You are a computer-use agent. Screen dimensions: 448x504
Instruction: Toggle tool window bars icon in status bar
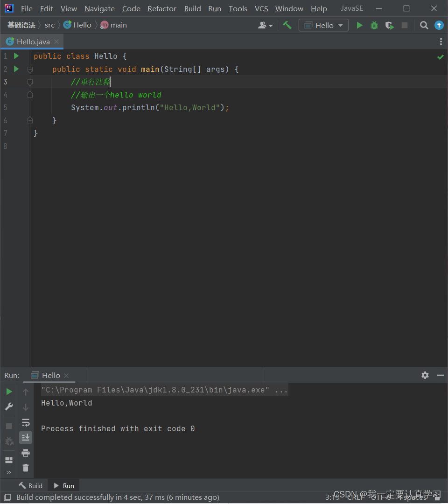7,497
